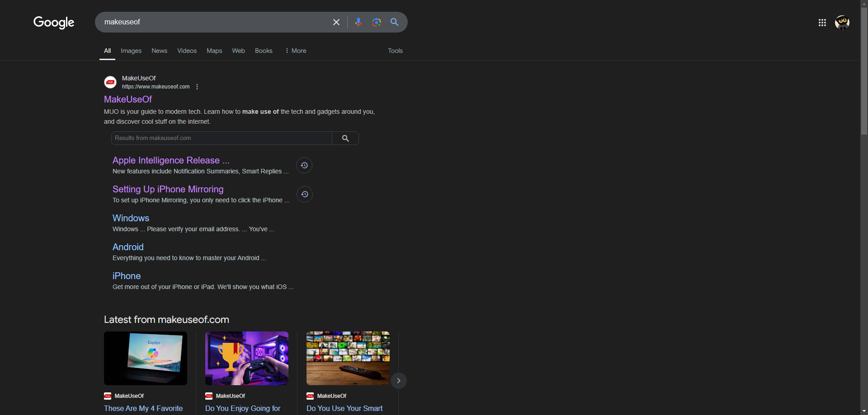Switch to the Web tab
The width and height of the screenshot is (868, 415).
(238, 51)
